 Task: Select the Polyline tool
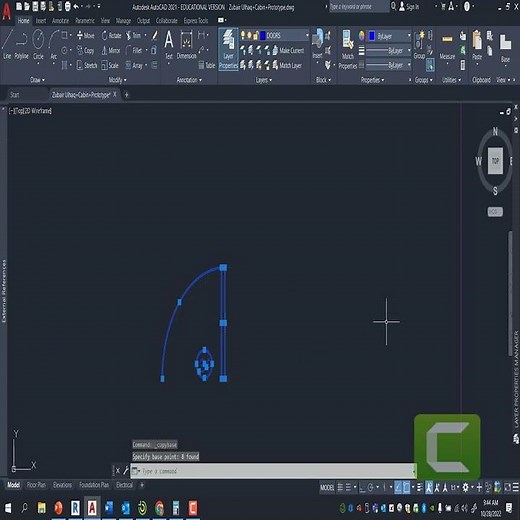[21, 44]
